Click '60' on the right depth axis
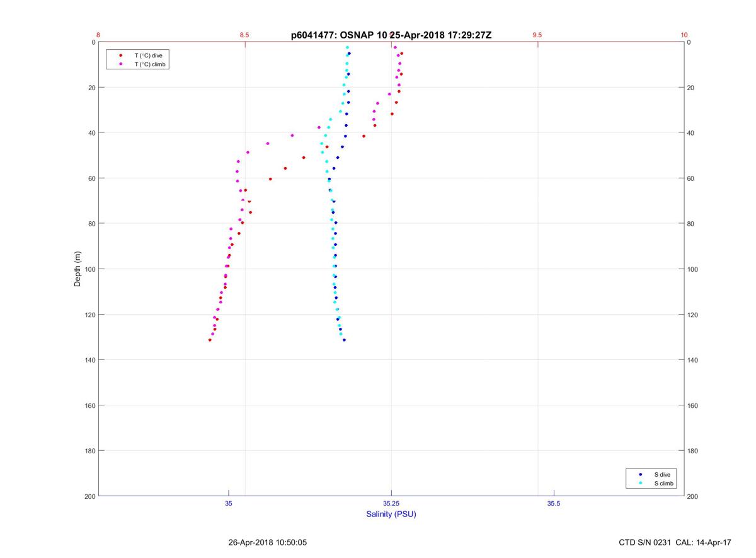The image size is (756, 558). click(x=691, y=178)
